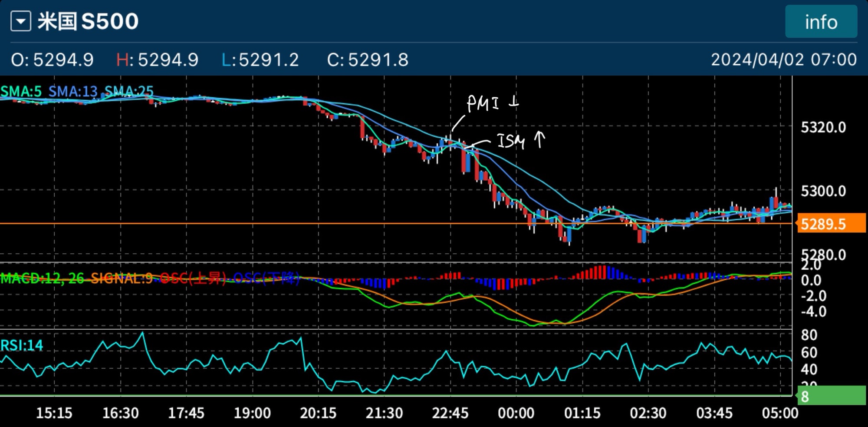
Task: Tap the 米国S500 symbol title
Action: tap(88, 21)
